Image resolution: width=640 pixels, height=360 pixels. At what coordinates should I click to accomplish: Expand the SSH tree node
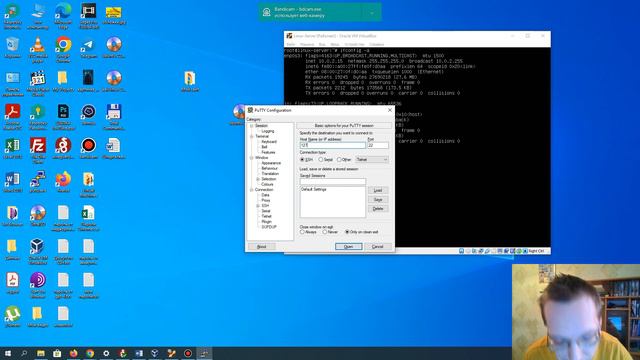258,206
